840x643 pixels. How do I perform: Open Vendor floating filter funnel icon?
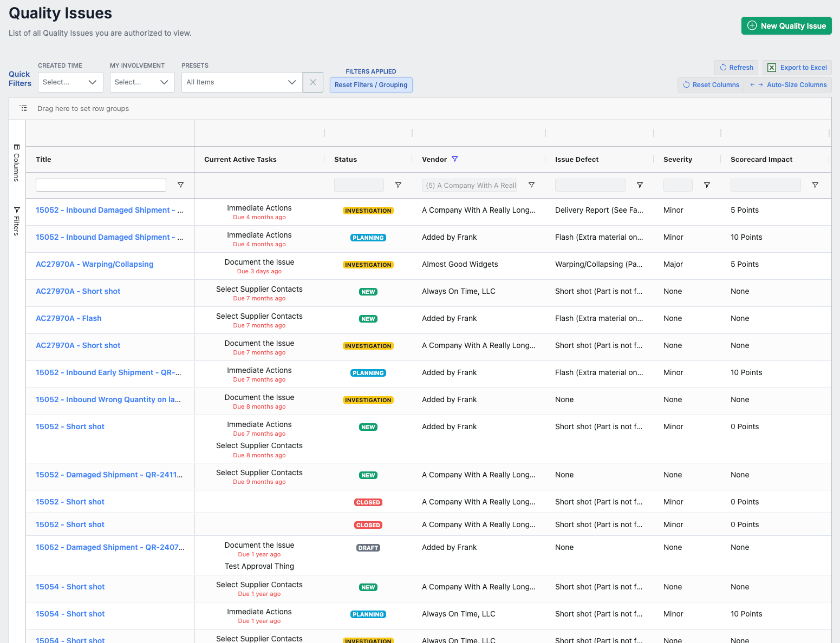click(x=531, y=185)
